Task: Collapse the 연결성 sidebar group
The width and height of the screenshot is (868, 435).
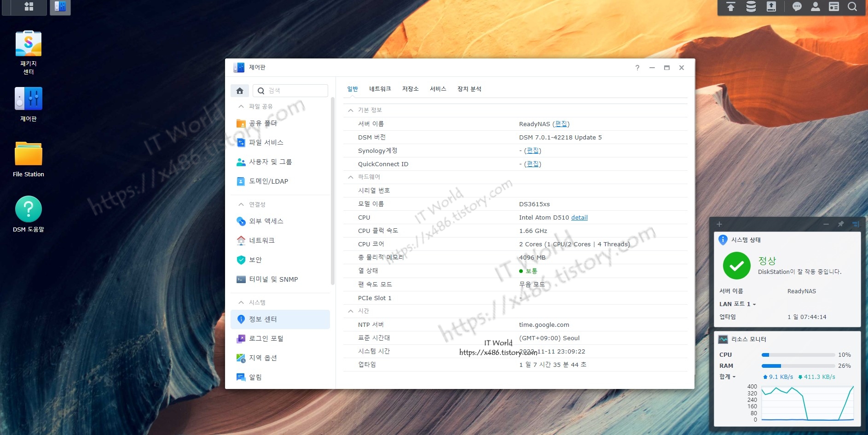Action: click(x=241, y=204)
